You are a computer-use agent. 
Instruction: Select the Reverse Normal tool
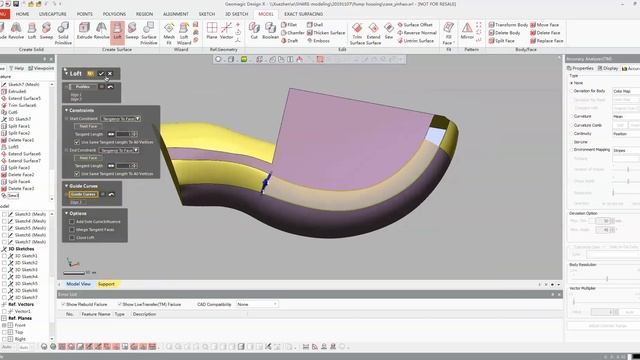pos(417,33)
